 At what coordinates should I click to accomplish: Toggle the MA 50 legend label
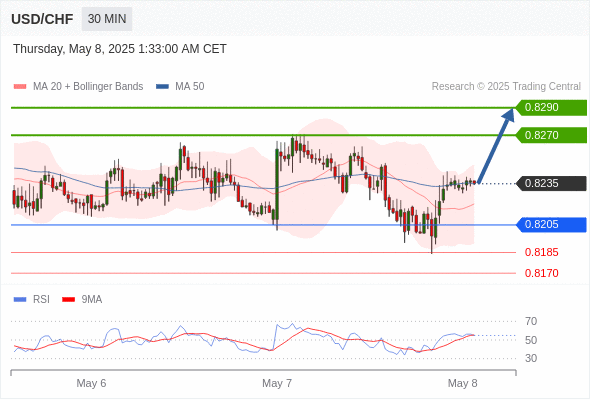pos(190,87)
